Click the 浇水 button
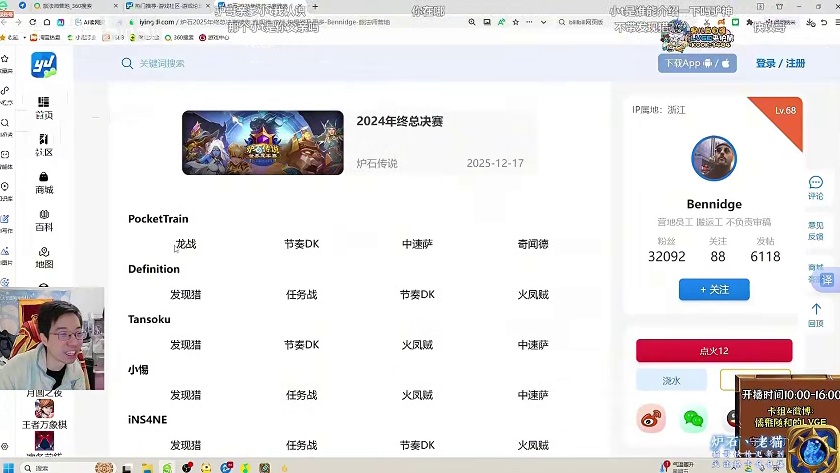Image resolution: width=840 pixels, height=473 pixels. point(671,380)
